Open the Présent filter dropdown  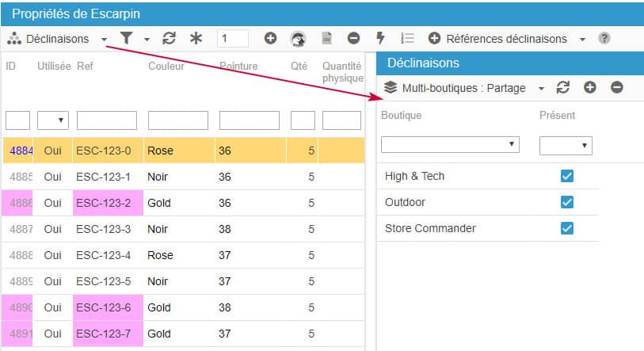click(x=566, y=145)
